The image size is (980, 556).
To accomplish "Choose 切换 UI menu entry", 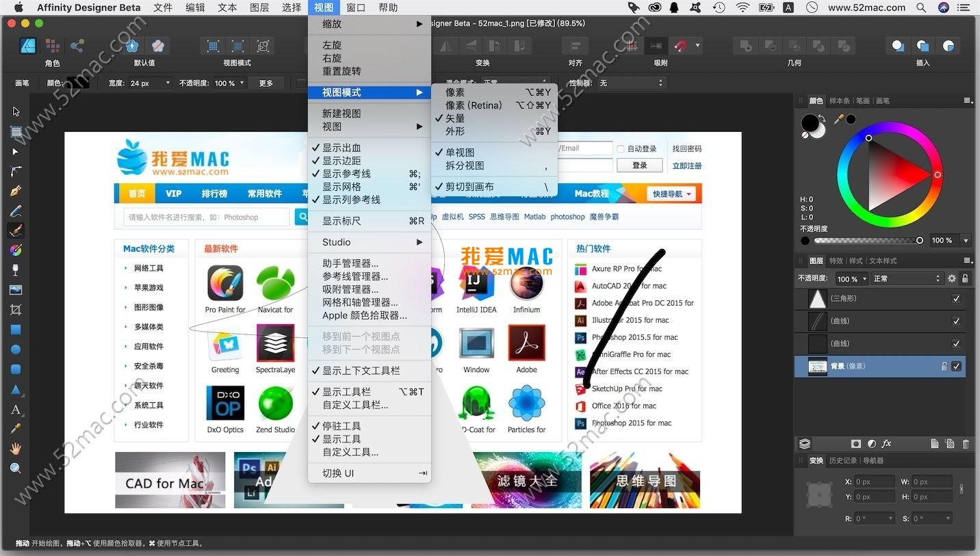I will [x=370, y=473].
